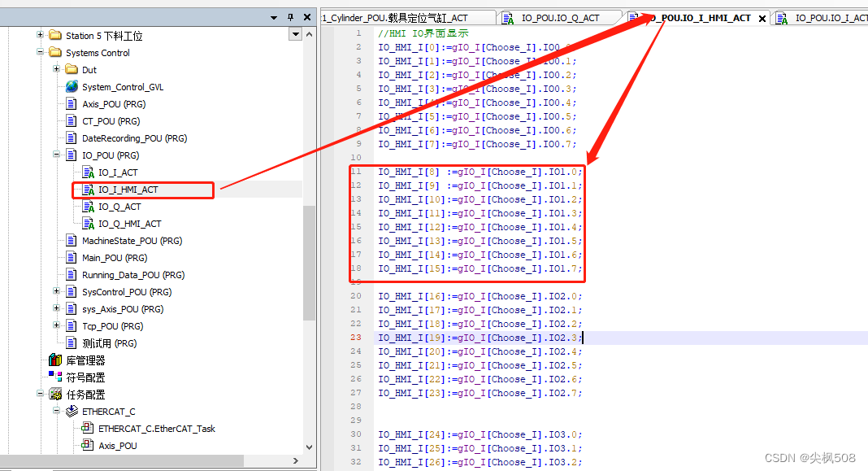Select the 库管理器 tree item

click(x=86, y=360)
